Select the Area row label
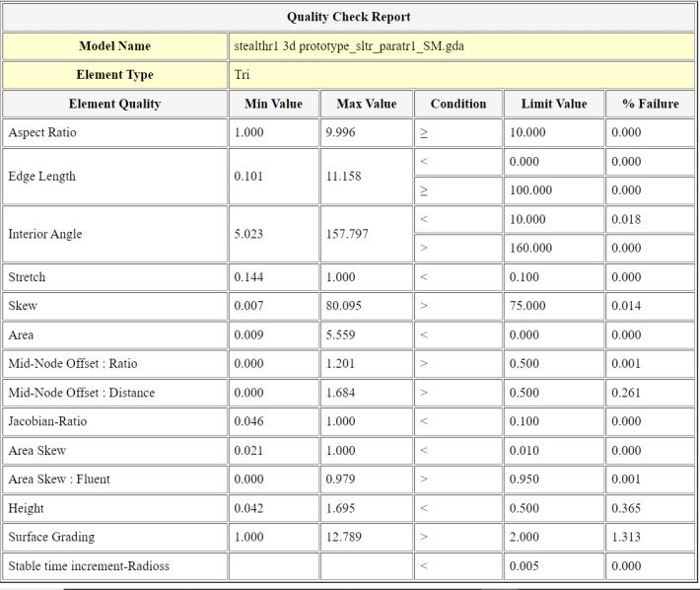700x590 pixels. click(x=21, y=335)
